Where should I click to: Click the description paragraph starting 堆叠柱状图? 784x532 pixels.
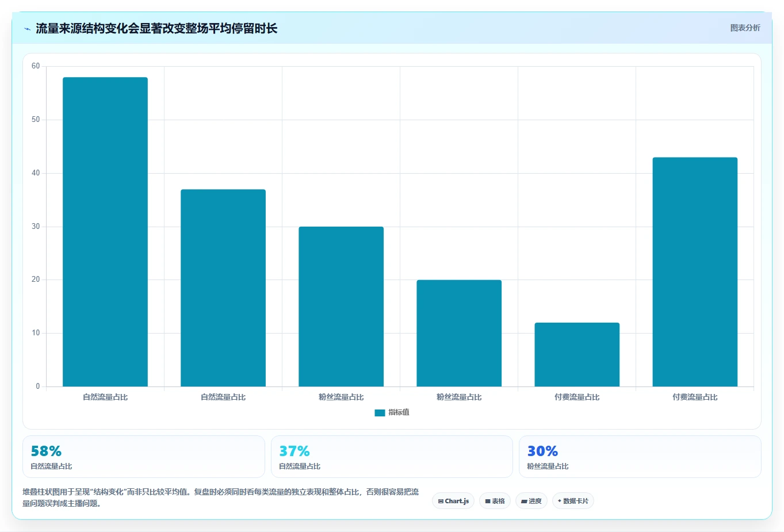[221, 497]
